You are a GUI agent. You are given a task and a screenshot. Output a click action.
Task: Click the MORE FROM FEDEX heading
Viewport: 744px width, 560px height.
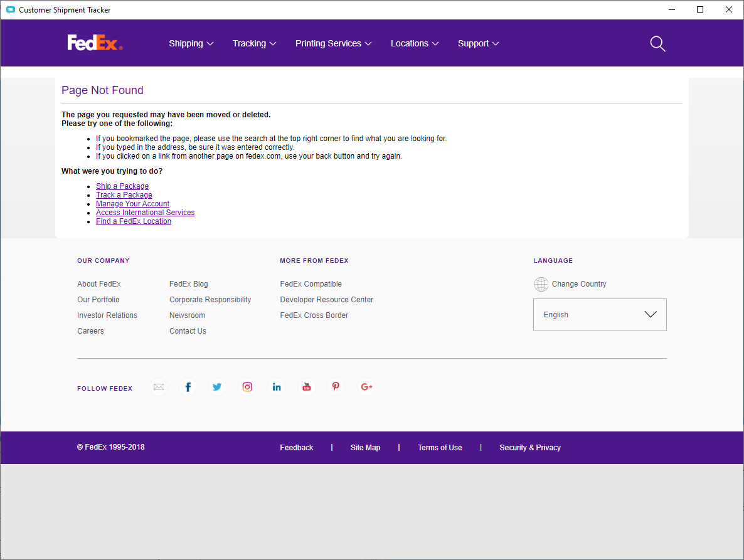[314, 261]
